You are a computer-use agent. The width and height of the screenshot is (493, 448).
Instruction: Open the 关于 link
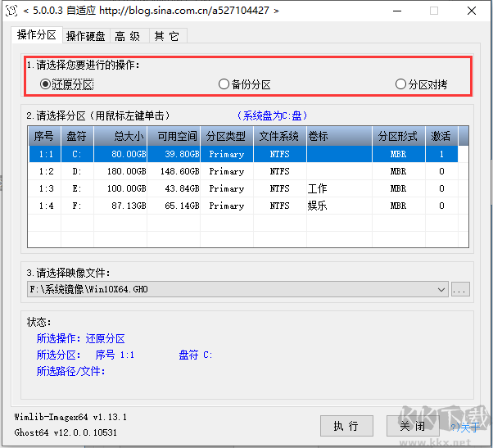click(x=468, y=427)
